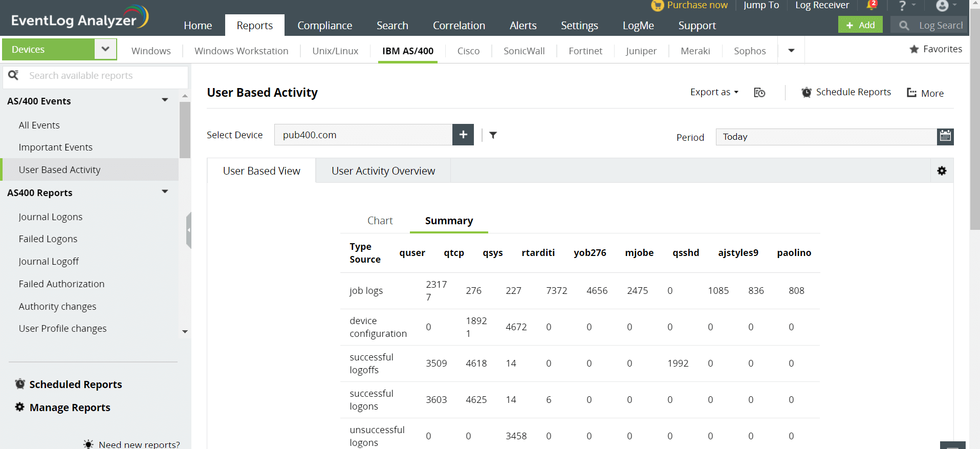Click the value 1992 in successful logoffs row
980x449 pixels.
[678, 364]
